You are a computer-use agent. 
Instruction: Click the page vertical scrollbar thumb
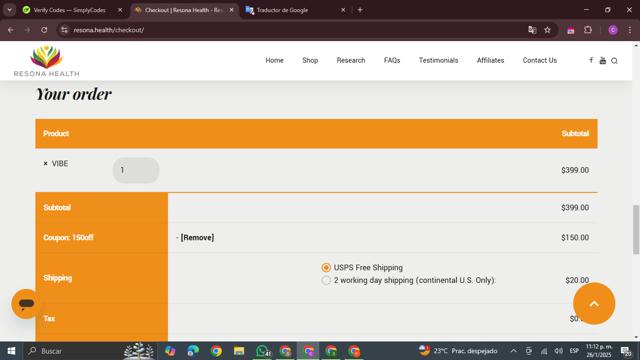click(636, 229)
